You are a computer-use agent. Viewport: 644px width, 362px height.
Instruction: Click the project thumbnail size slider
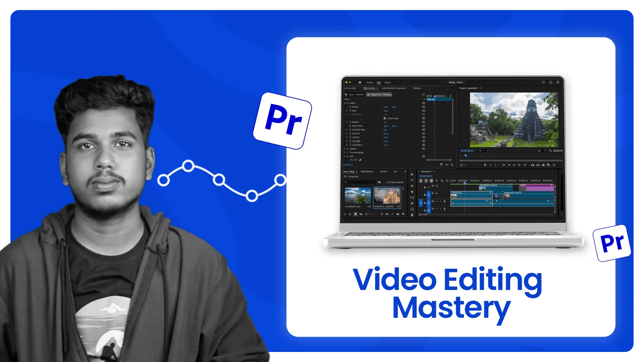(371, 214)
